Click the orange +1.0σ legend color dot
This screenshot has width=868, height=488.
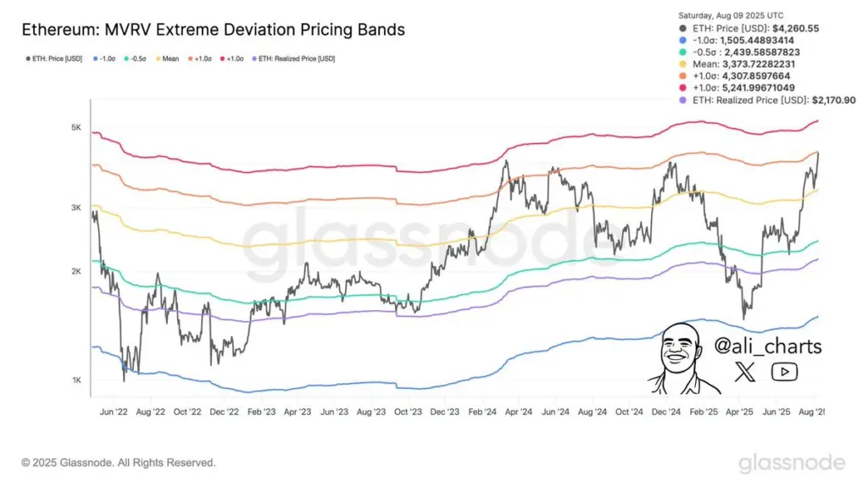190,58
